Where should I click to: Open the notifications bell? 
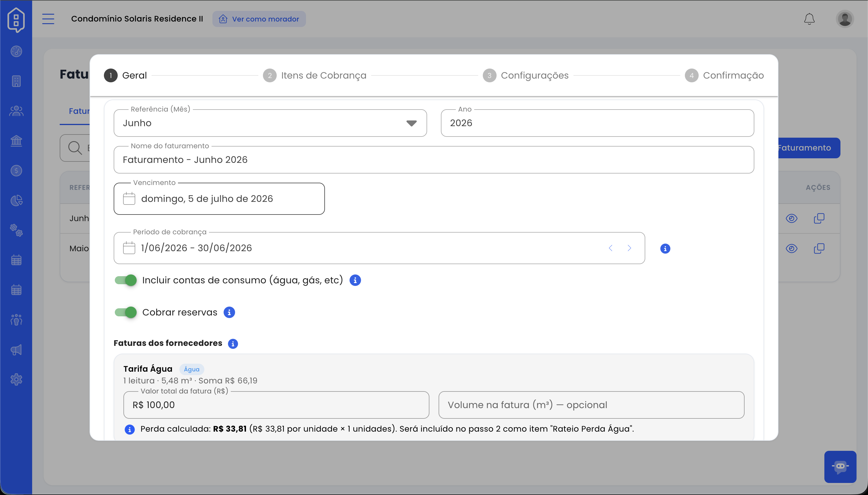tap(809, 19)
